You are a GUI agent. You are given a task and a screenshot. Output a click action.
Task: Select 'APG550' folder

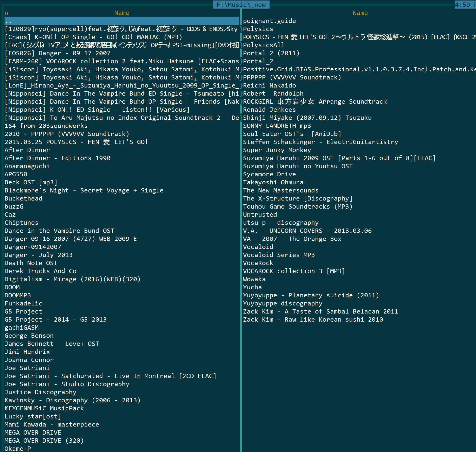click(16, 174)
